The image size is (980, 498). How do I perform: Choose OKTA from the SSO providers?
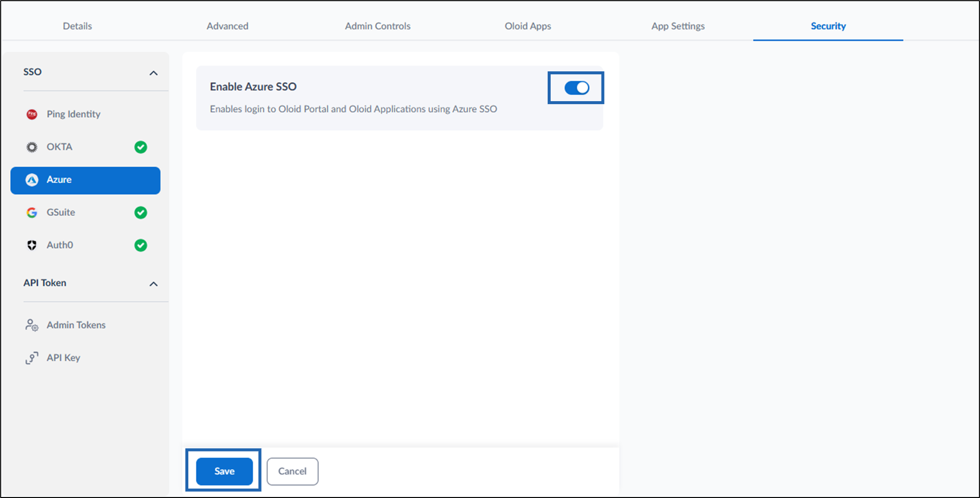pyautogui.click(x=86, y=147)
